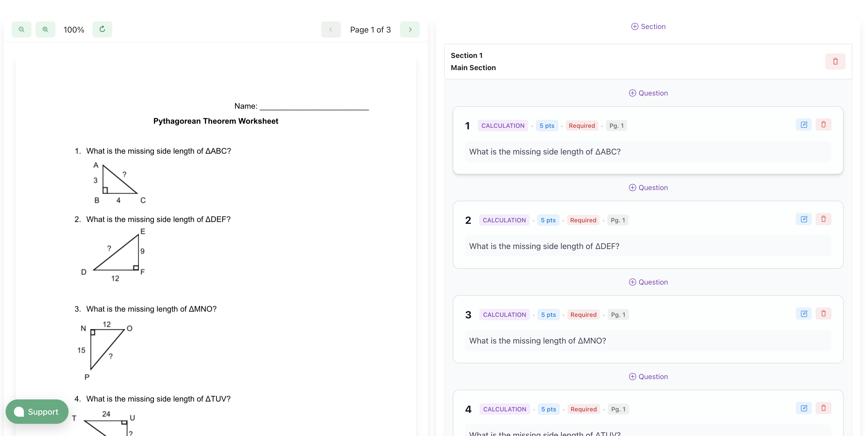Add a Question below question 2
The width and height of the screenshot is (868, 436).
pos(648,282)
